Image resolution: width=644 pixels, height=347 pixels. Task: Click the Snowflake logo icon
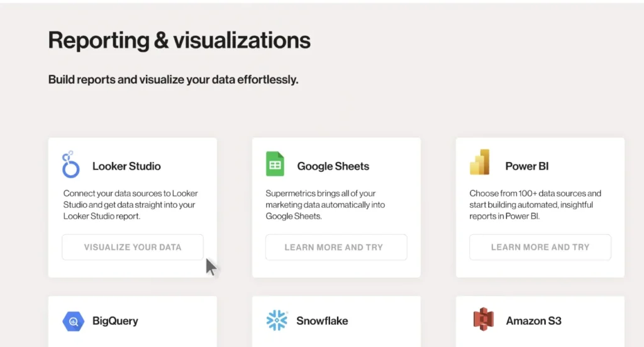(x=277, y=321)
